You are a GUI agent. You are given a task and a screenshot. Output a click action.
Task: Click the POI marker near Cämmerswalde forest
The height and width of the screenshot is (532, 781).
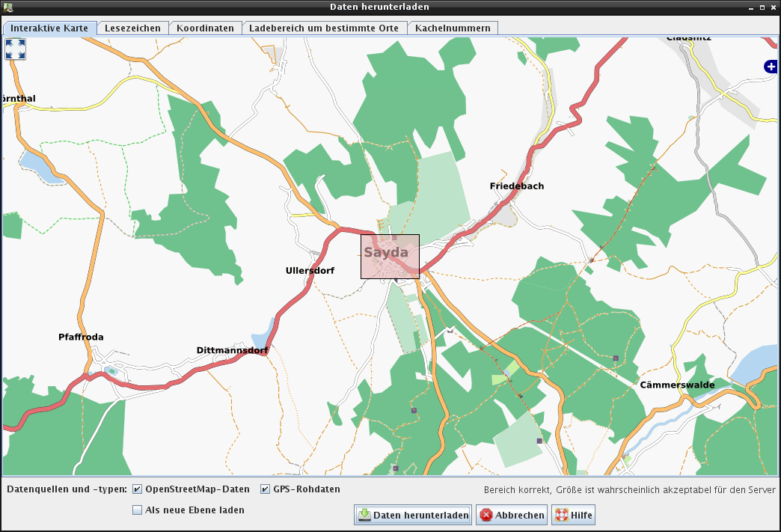click(616, 358)
